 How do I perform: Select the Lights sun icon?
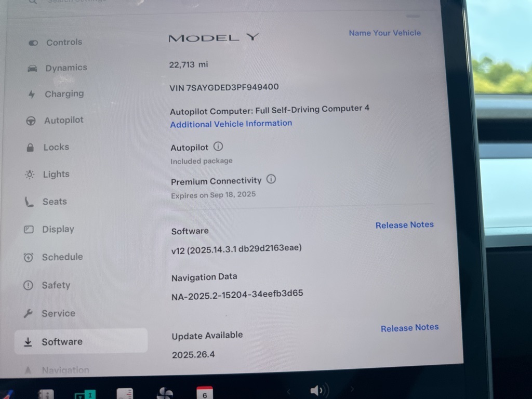(30, 175)
